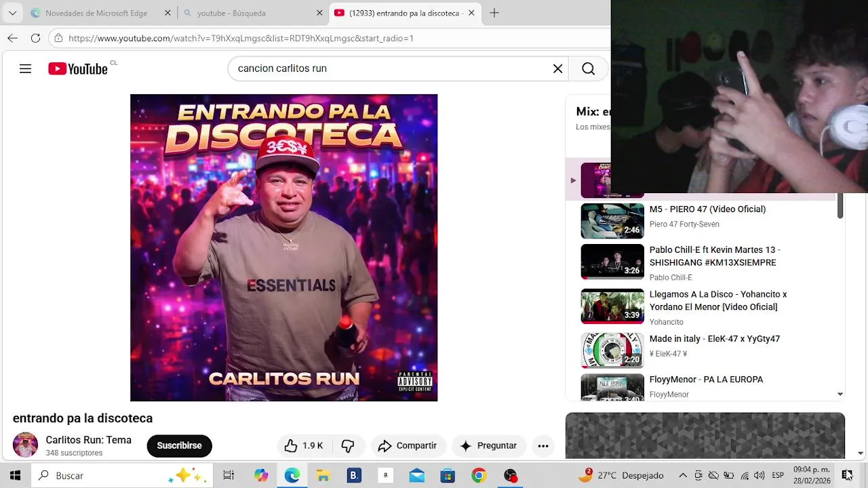Switch to Novedades de Microsoft Edge tab
Viewport: 868px width, 488px height.
96,13
